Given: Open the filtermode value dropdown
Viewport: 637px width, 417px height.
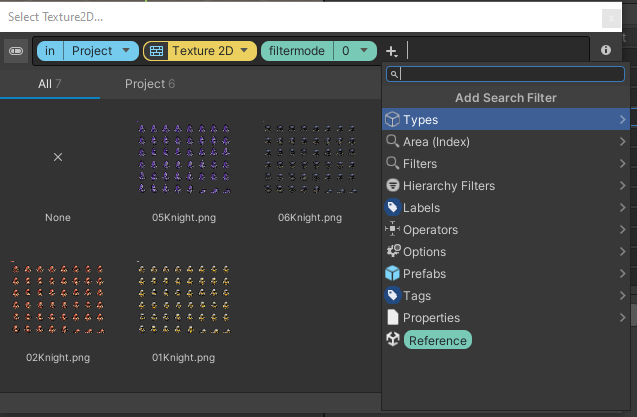Looking at the screenshot, I should (367, 50).
